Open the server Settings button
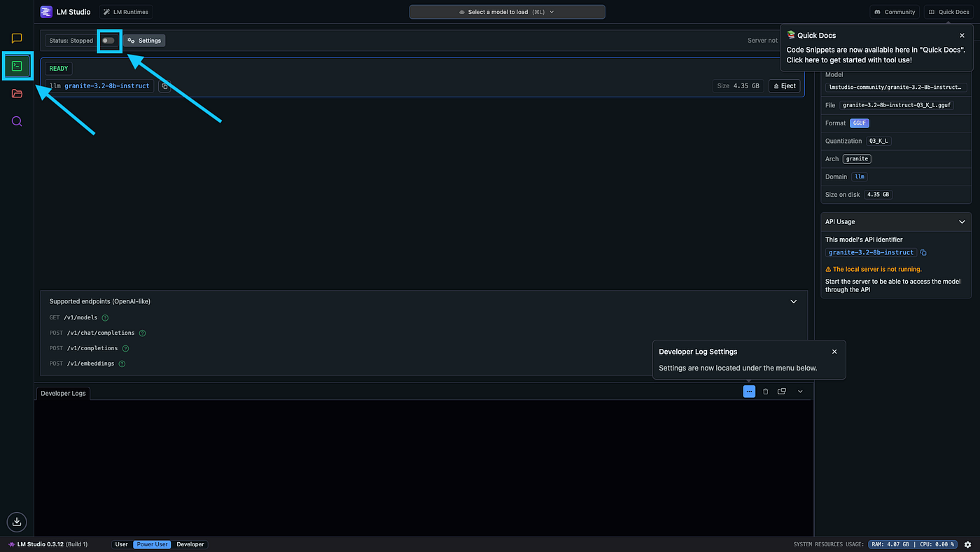This screenshot has height=552, width=980. coord(145,41)
